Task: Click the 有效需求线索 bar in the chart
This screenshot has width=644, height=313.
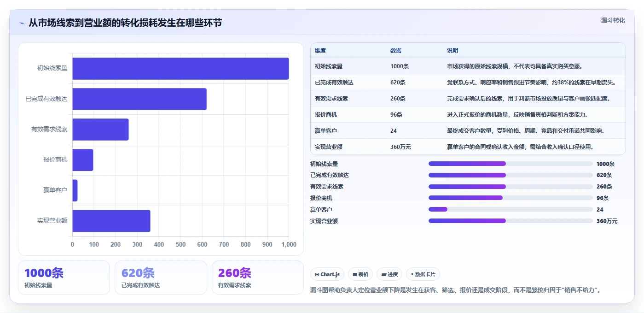Action: [x=100, y=130]
